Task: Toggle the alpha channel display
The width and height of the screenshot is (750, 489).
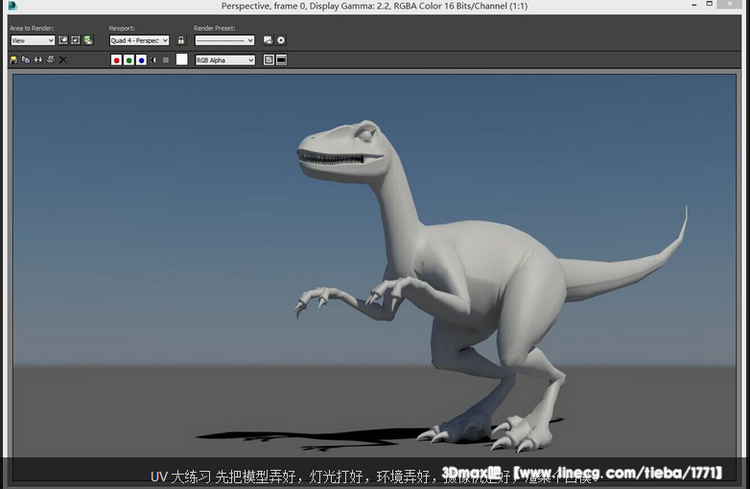Action: (x=153, y=60)
